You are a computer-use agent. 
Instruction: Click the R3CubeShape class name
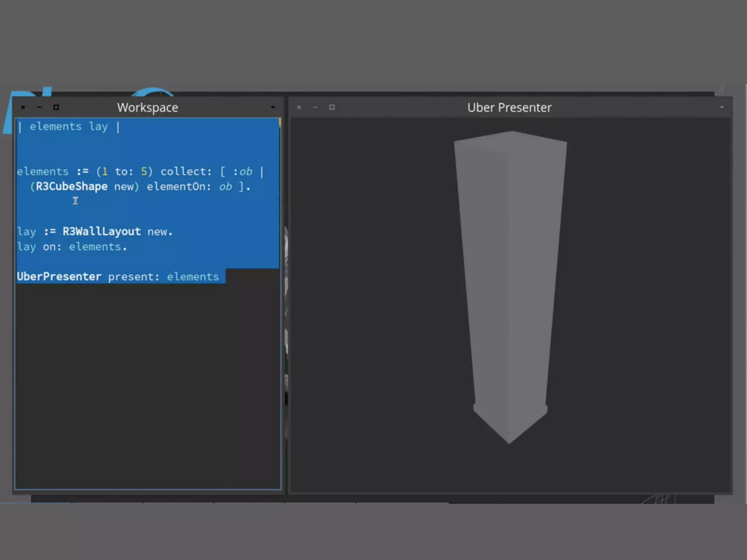(x=71, y=187)
